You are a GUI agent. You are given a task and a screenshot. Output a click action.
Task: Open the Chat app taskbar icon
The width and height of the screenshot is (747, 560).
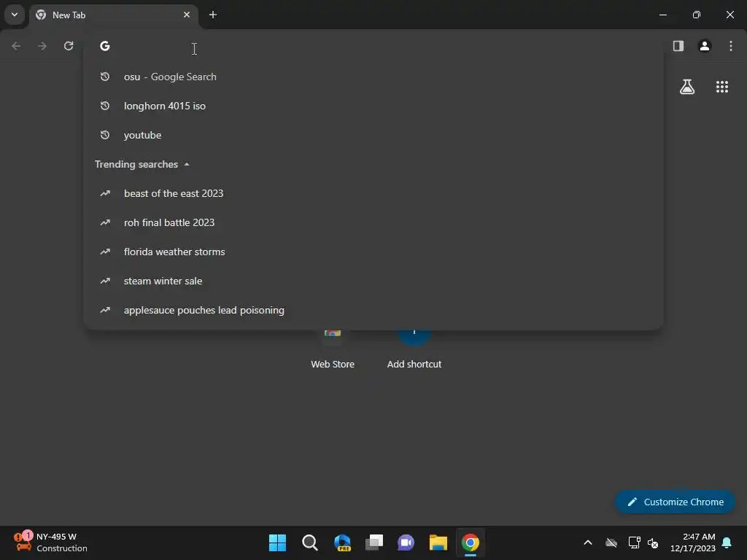[406, 542]
